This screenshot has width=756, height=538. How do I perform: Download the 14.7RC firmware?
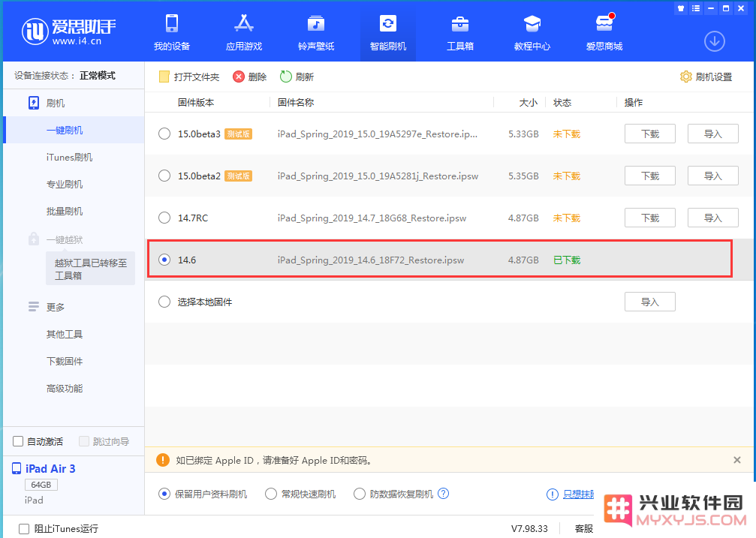point(650,218)
